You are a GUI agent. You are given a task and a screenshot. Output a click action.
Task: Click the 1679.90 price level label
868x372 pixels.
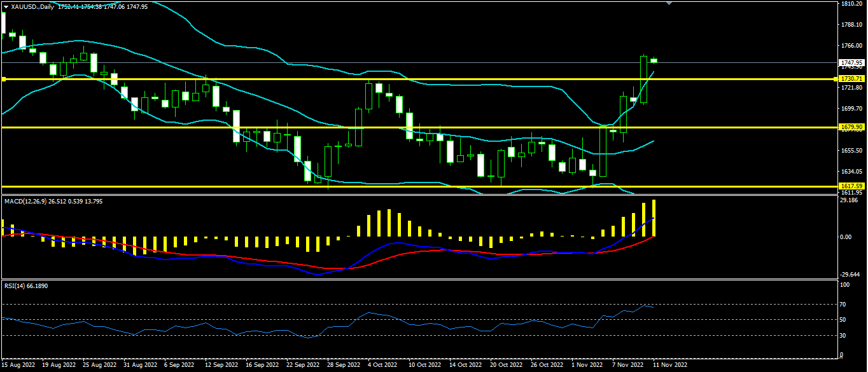point(851,127)
